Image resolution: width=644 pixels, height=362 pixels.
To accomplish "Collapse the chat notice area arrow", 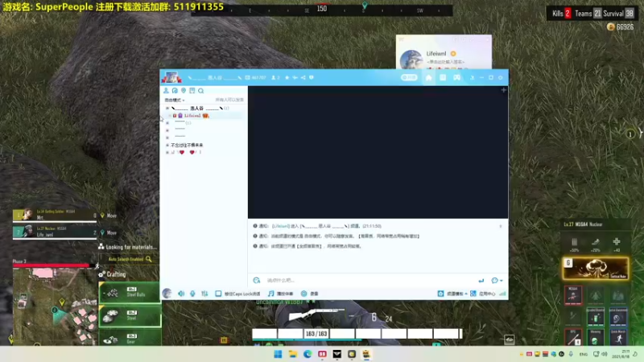I will (500, 226).
